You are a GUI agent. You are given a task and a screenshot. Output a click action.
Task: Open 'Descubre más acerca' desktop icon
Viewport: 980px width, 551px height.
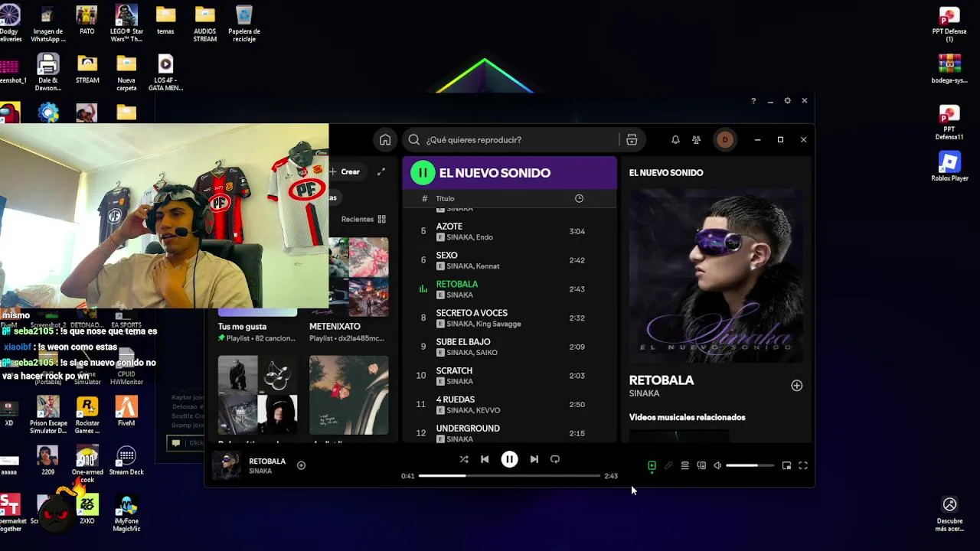(949, 514)
